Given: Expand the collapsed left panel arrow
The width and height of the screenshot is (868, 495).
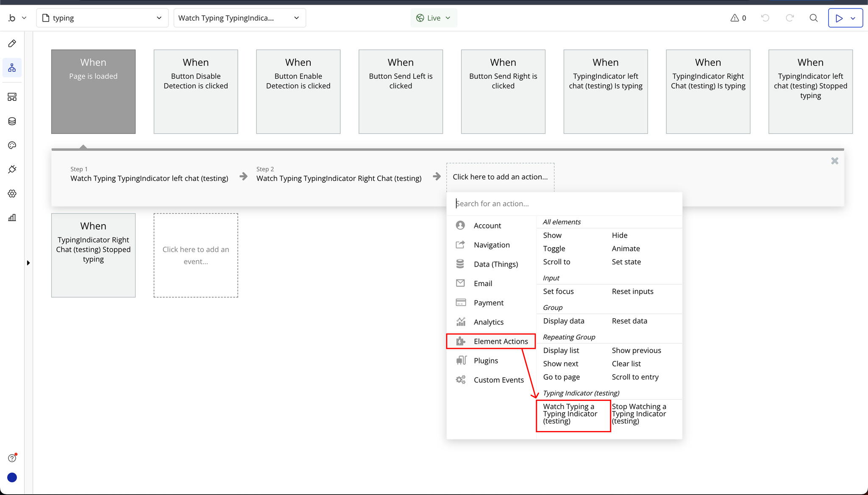Looking at the screenshot, I should [x=28, y=263].
